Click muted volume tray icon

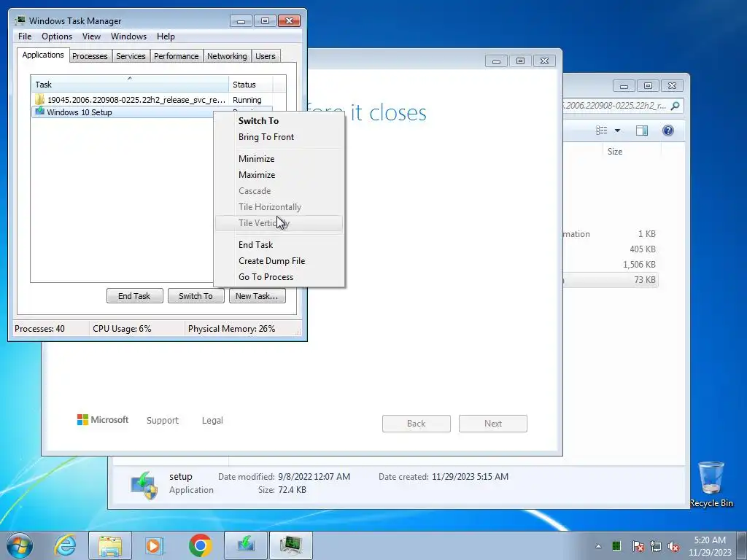coord(673,546)
